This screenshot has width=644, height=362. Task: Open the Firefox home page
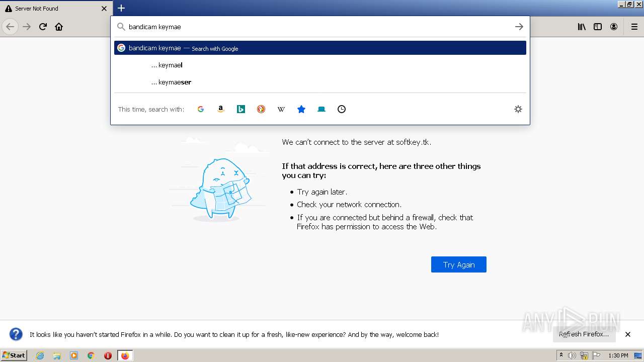coord(59,27)
